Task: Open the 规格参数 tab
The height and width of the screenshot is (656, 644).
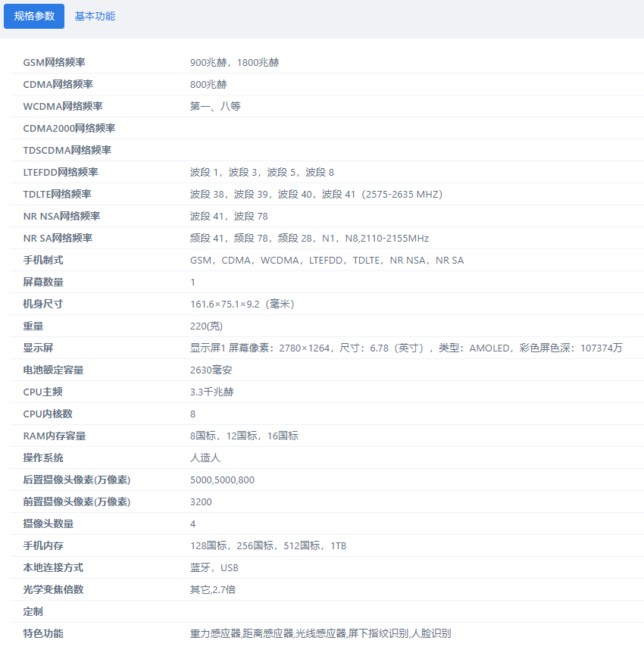Action: (34, 17)
